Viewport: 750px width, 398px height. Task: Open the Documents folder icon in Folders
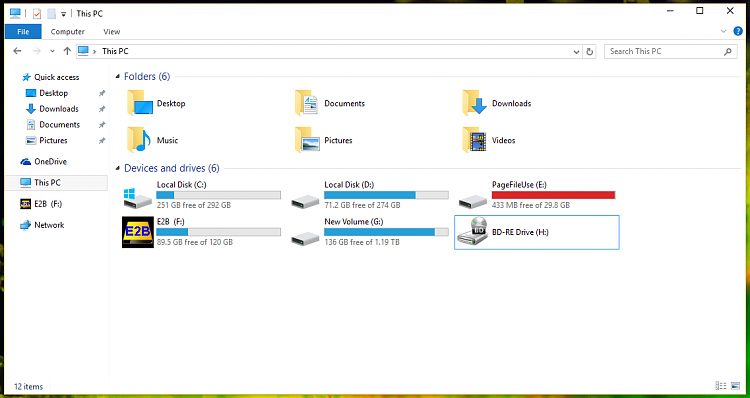pyautogui.click(x=307, y=103)
